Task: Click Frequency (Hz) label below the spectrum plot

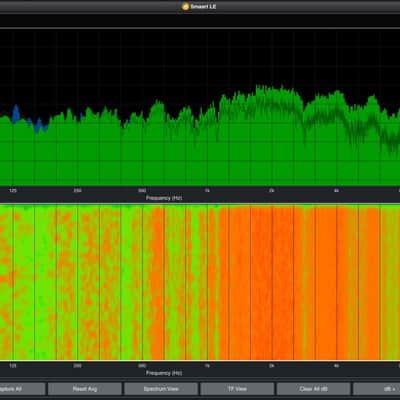Action: pyautogui.click(x=164, y=198)
